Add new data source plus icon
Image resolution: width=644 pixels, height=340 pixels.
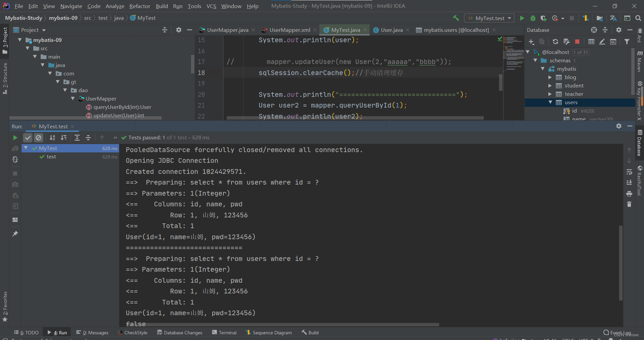[531, 42]
